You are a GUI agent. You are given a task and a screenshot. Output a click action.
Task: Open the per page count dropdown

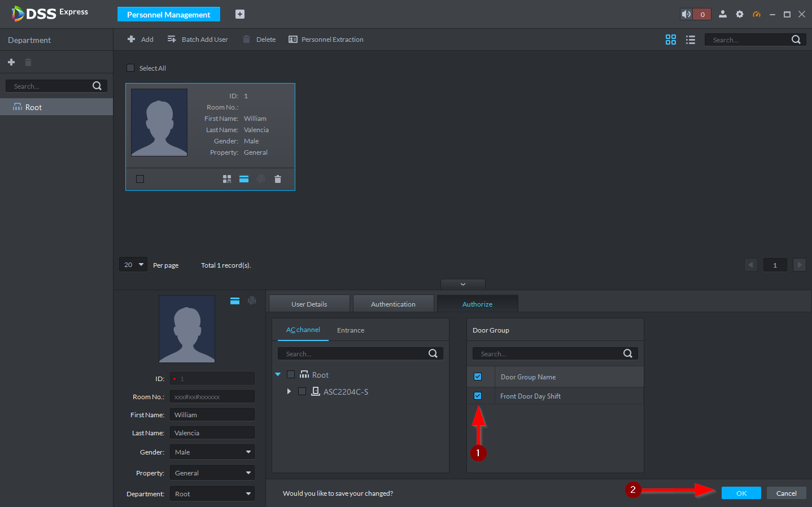(133, 264)
